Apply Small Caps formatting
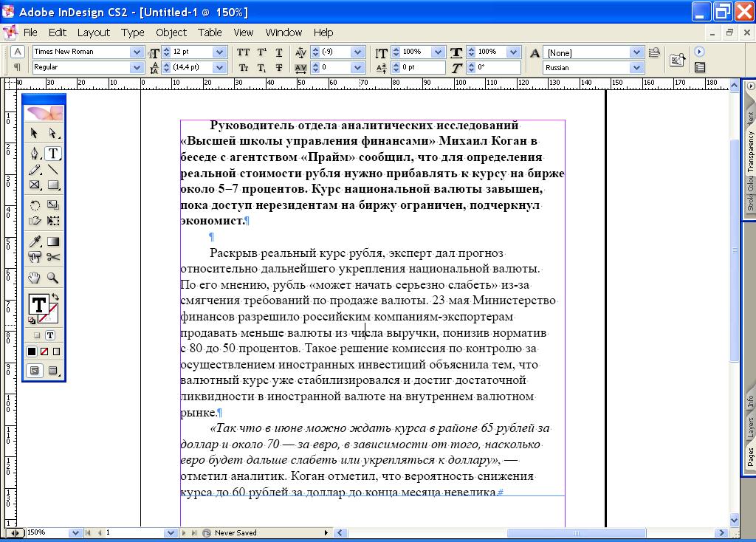The image size is (756, 542). 244,67
